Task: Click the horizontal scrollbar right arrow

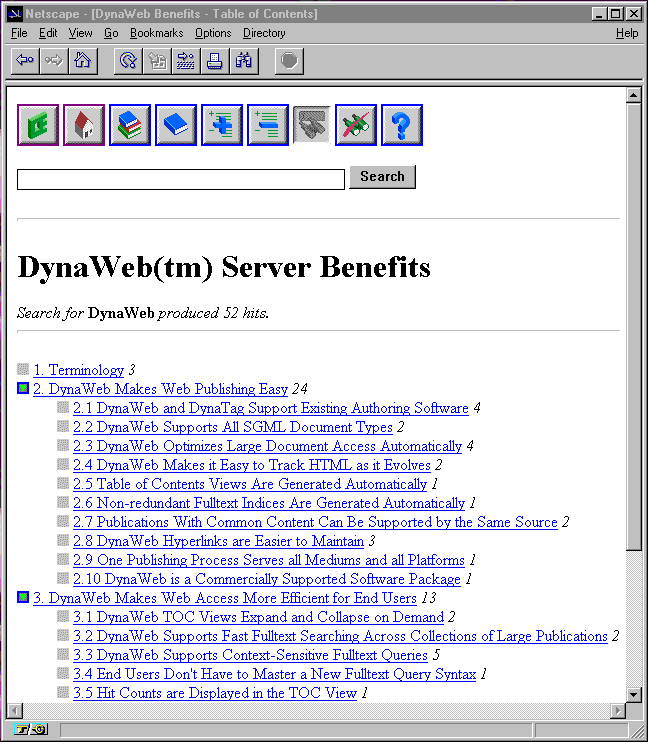Action: [x=617, y=710]
